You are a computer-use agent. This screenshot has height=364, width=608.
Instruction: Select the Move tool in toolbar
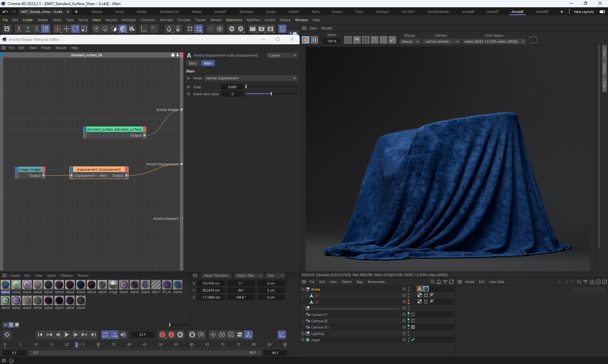click(x=66, y=29)
